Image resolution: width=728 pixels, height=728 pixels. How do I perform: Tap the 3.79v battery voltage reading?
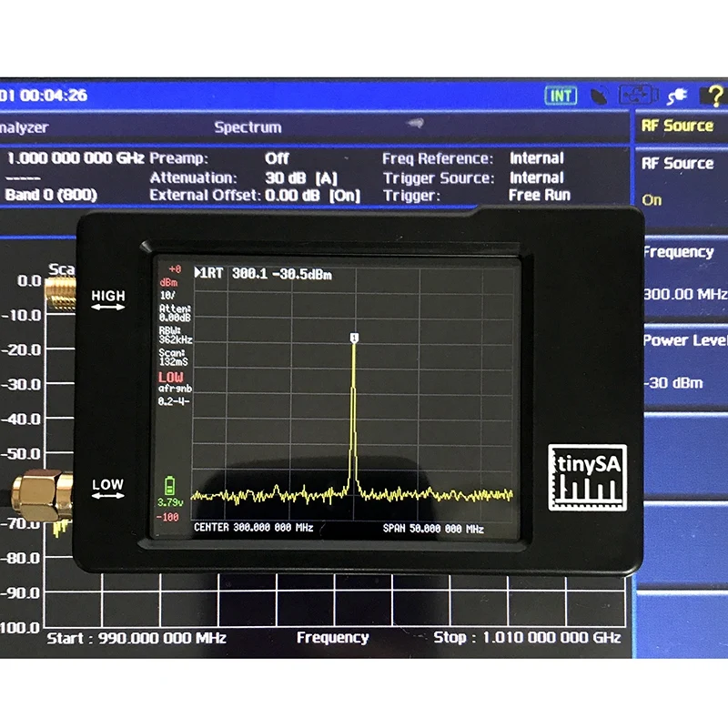pyautogui.click(x=170, y=502)
